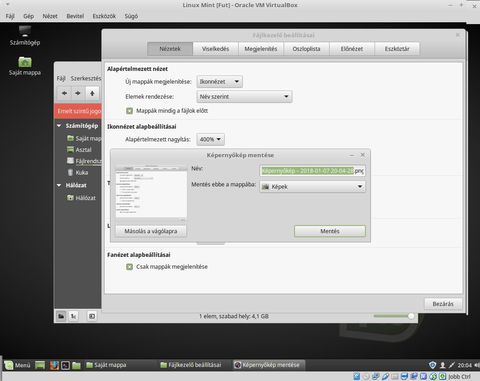Open the Elemek rendezése Név szerint dropdown
The image size is (480, 381).
(x=244, y=97)
